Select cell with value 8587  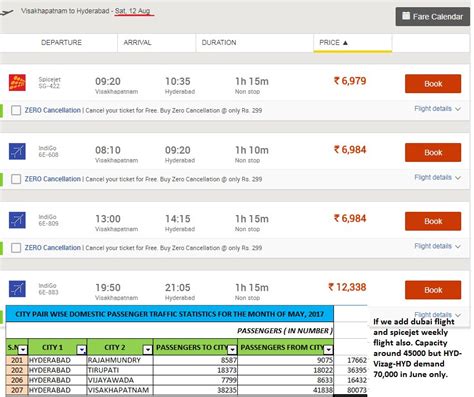pyautogui.click(x=195, y=360)
